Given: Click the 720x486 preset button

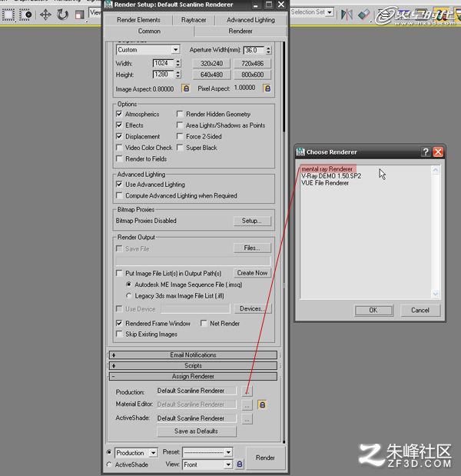Looking at the screenshot, I should tap(252, 64).
